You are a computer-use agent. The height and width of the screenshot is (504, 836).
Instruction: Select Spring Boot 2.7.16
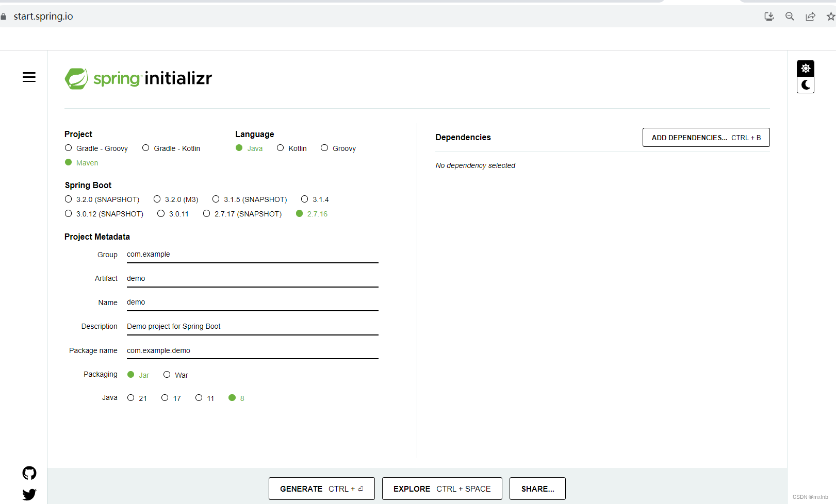pos(312,214)
